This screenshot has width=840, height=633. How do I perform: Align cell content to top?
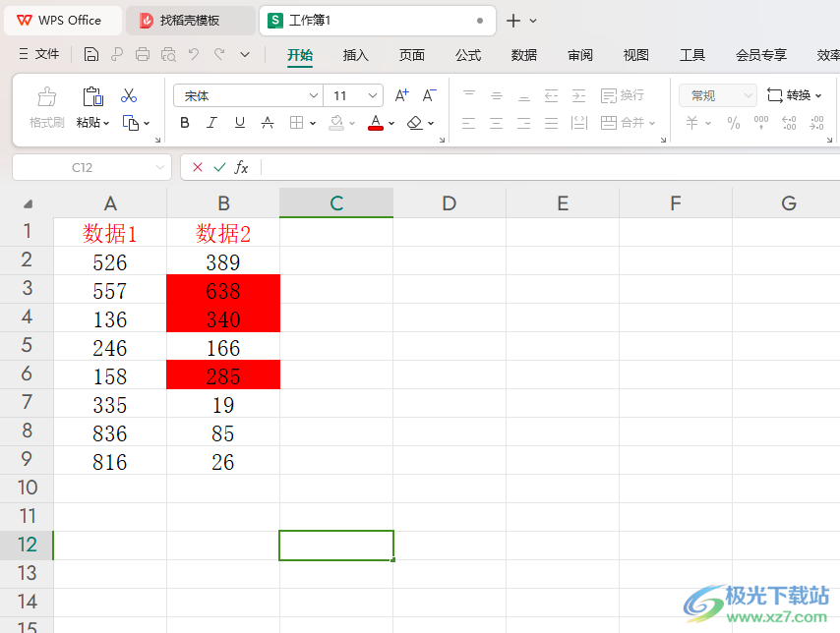click(469, 96)
